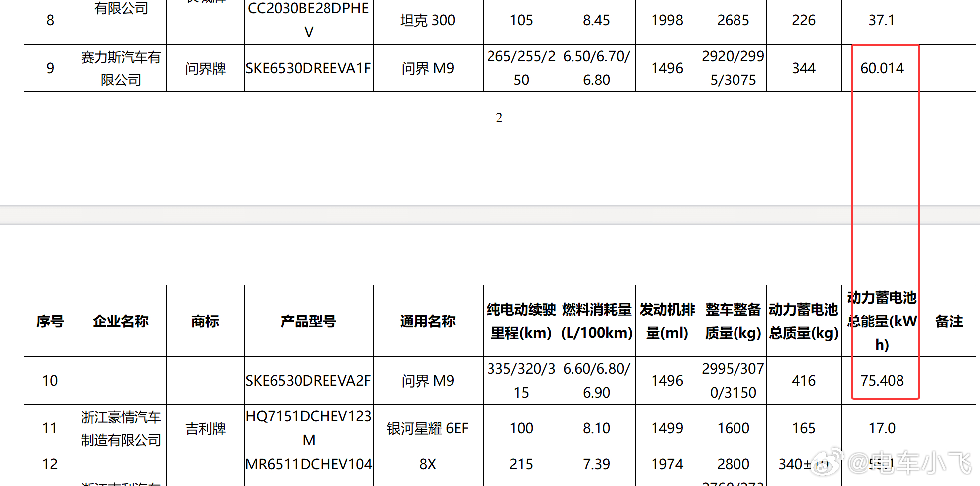Select the "动力蓄电池总质量(kg)" header
The height and width of the screenshot is (486, 980).
[804, 322]
